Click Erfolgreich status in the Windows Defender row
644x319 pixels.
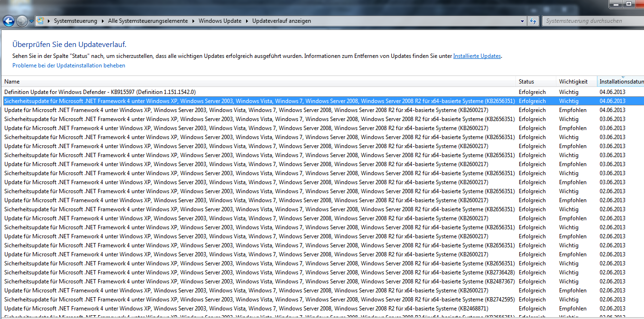pos(532,92)
